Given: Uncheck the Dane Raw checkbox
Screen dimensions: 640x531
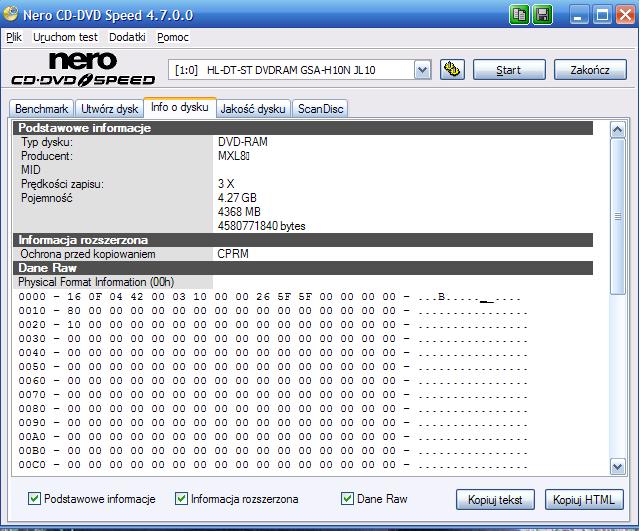Looking at the screenshot, I should tap(347, 498).
